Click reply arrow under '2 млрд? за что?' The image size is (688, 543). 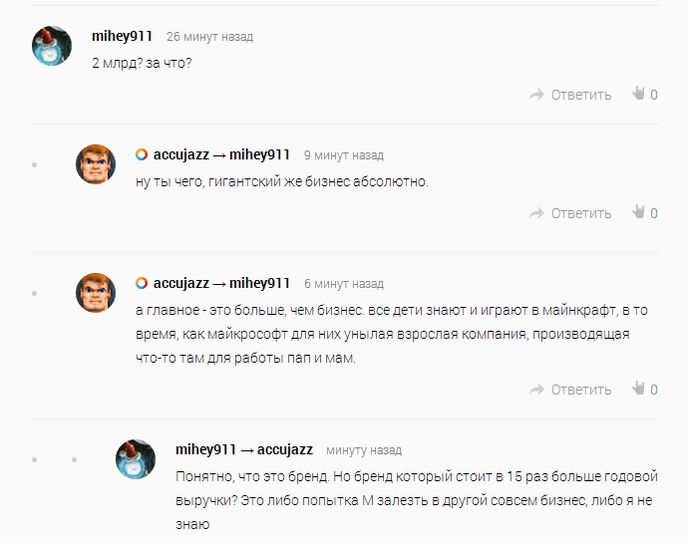[537, 95]
